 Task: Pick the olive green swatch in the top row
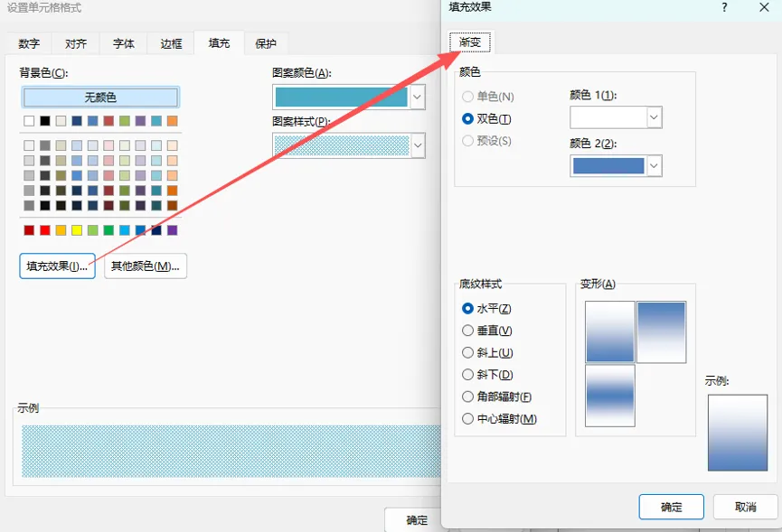[125, 120]
